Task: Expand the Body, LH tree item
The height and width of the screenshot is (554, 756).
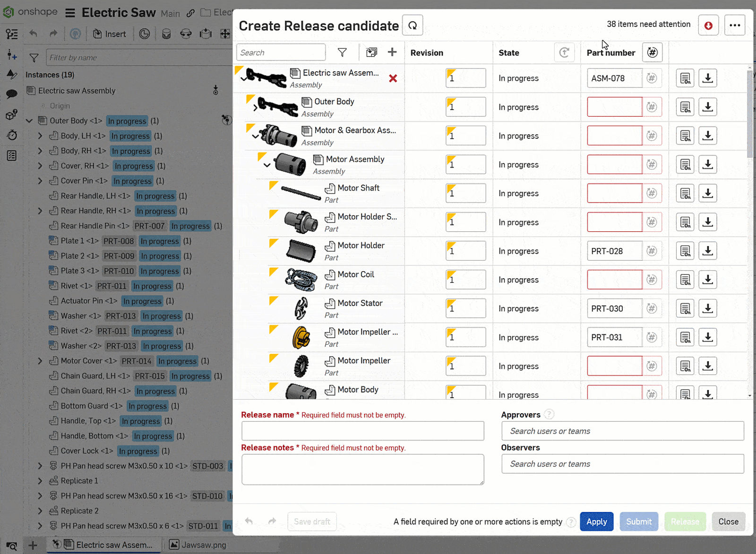Action: [40, 136]
